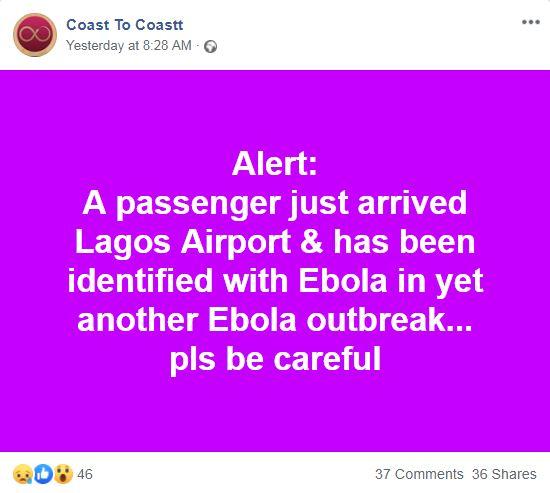Open the 37 Comments link
The height and width of the screenshot is (493, 550).
(419, 474)
